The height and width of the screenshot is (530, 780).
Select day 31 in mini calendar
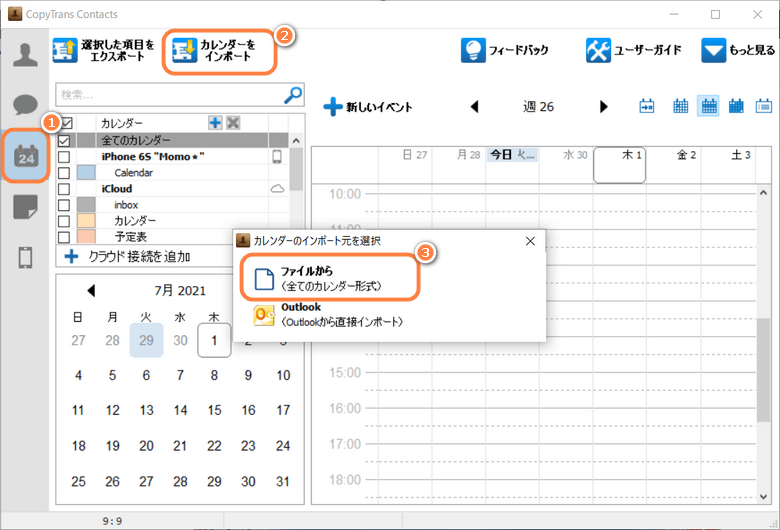click(283, 482)
